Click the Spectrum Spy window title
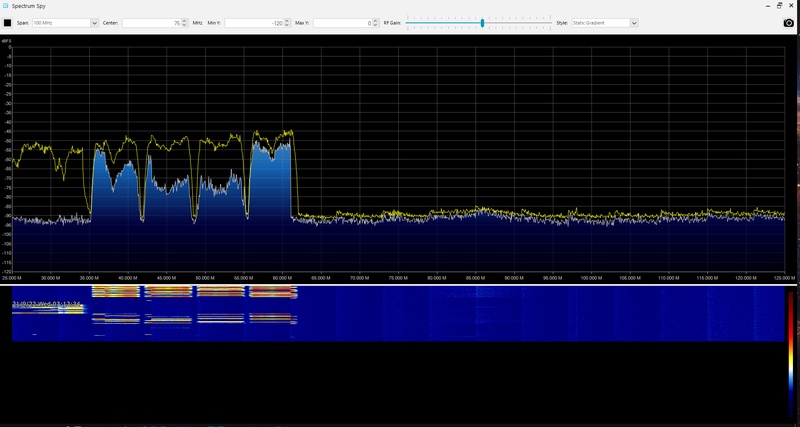 tap(29, 6)
